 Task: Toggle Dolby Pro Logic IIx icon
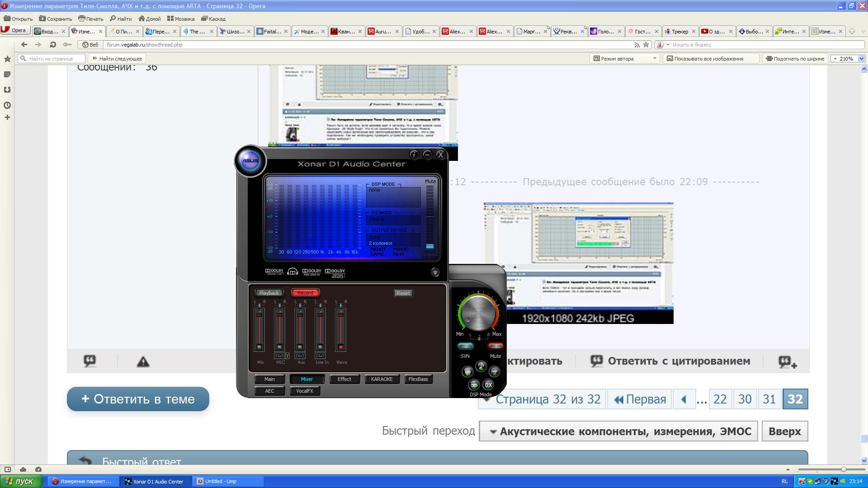tap(311, 272)
